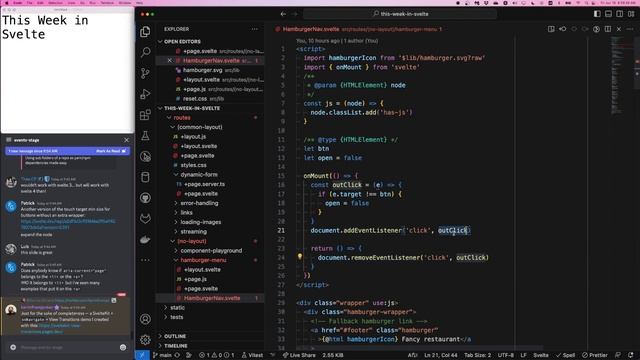The image size is (640, 360).
Task: Click Vitest in the status bar
Action: 252,355
